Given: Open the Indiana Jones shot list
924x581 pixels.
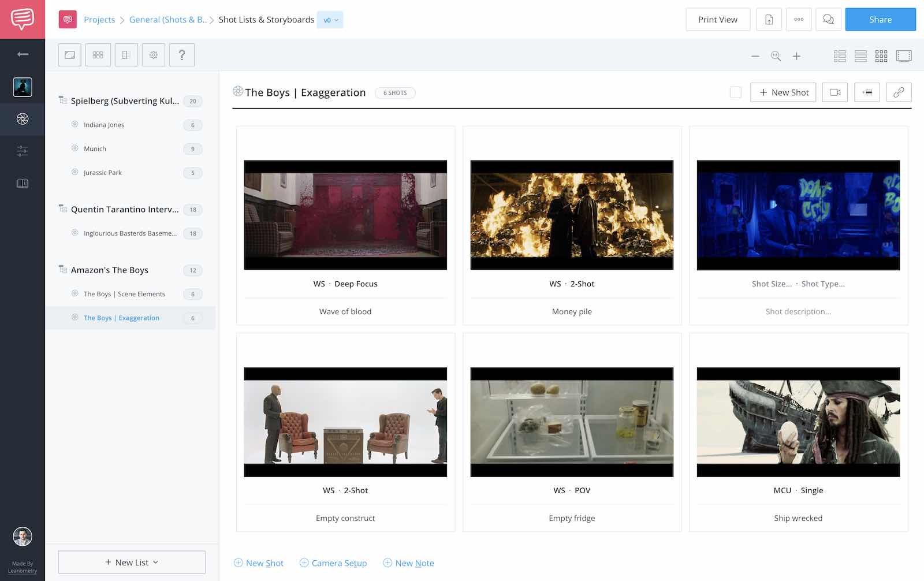Looking at the screenshot, I should pos(131,125).
